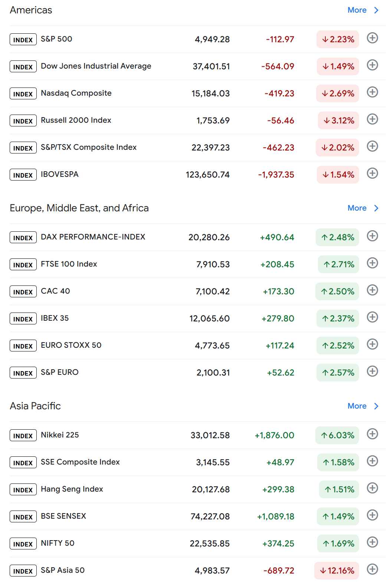Add EURO STOXX 50 to watchlist
Screen dimensions: 391x588
(372, 344)
